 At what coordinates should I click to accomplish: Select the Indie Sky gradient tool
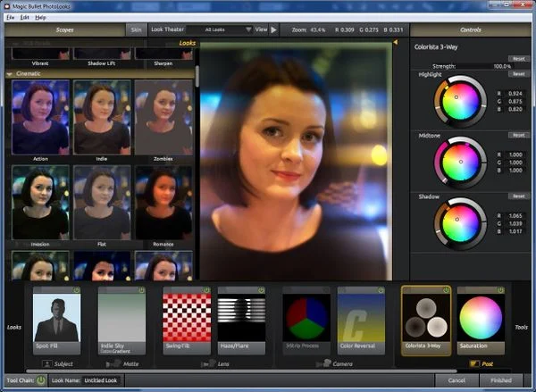(x=121, y=317)
